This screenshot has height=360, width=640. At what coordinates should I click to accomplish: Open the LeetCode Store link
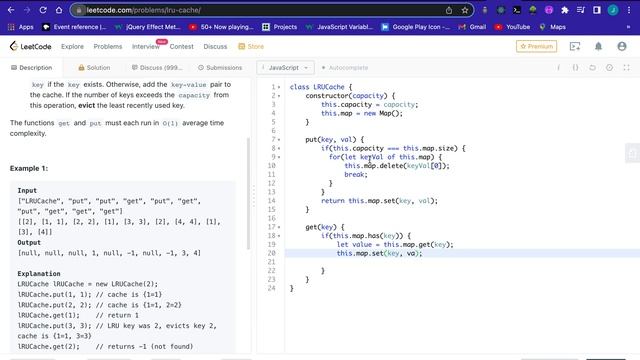(251, 47)
